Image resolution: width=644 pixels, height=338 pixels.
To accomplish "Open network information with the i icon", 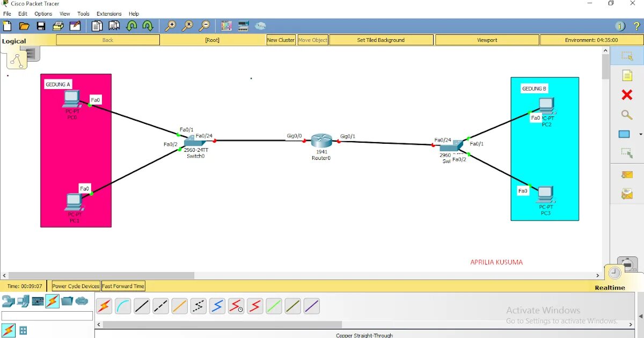I will click(620, 26).
